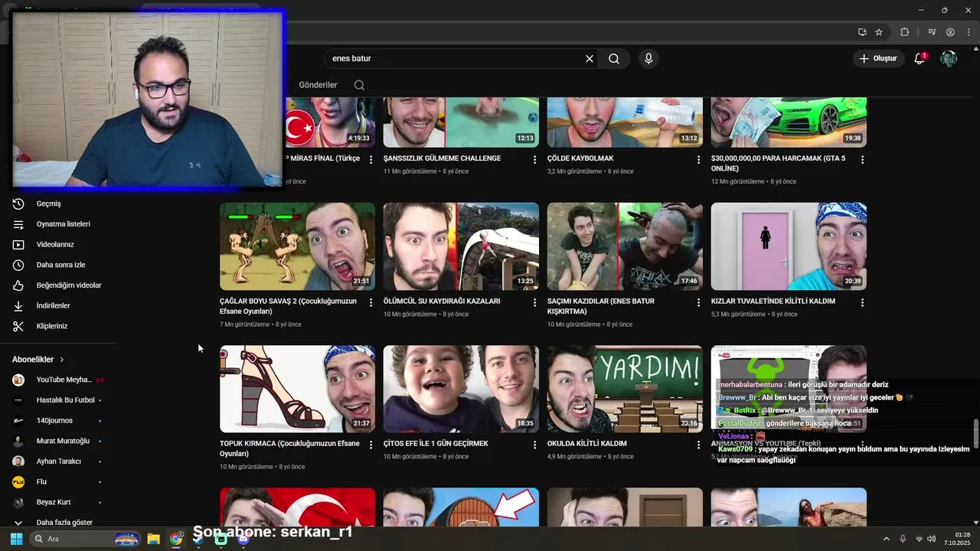Open Klipleriniz in the sidebar
This screenshot has width=980, height=551.
(x=52, y=326)
